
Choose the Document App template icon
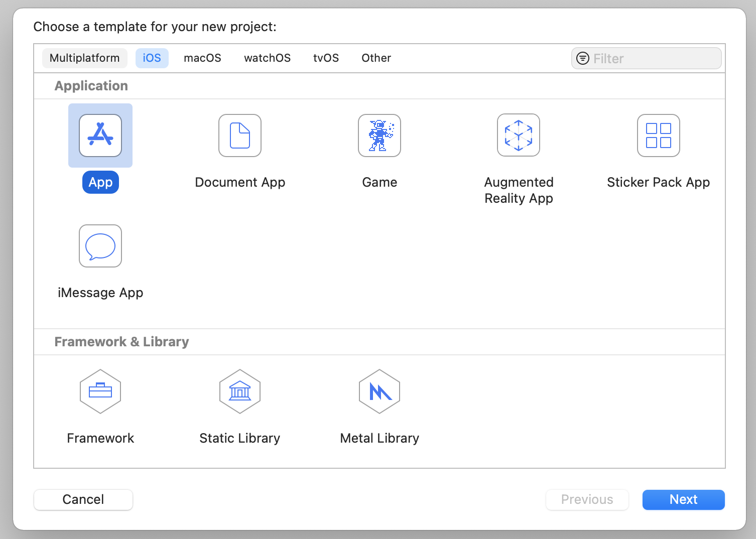coord(240,136)
